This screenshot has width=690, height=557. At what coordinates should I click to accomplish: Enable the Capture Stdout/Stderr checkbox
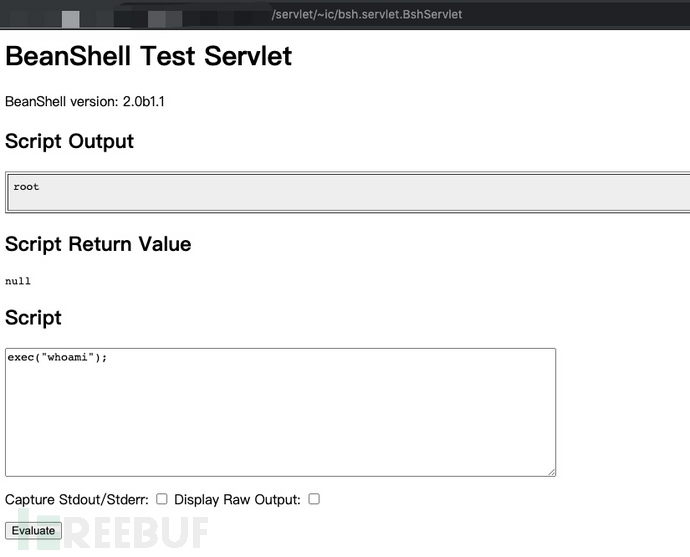[162, 499]
